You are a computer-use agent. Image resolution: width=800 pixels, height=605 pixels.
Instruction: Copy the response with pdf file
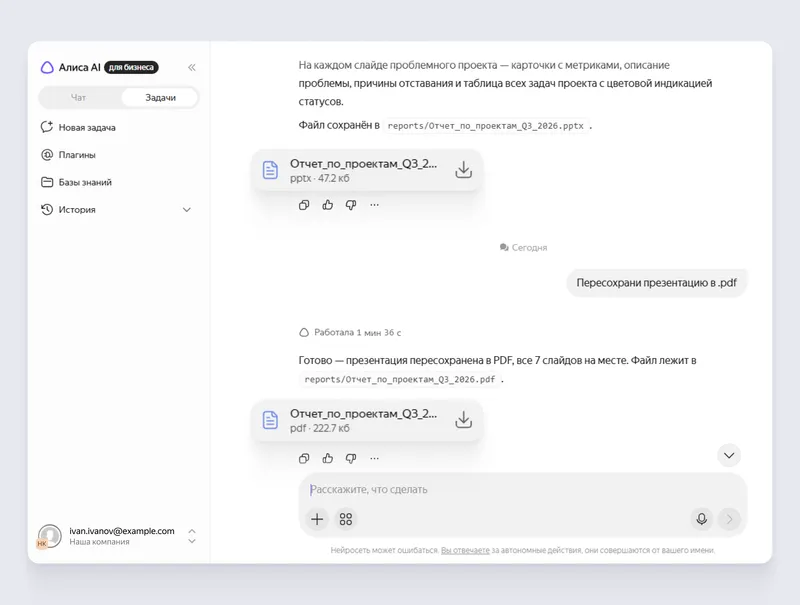click(x=304, y=458)
